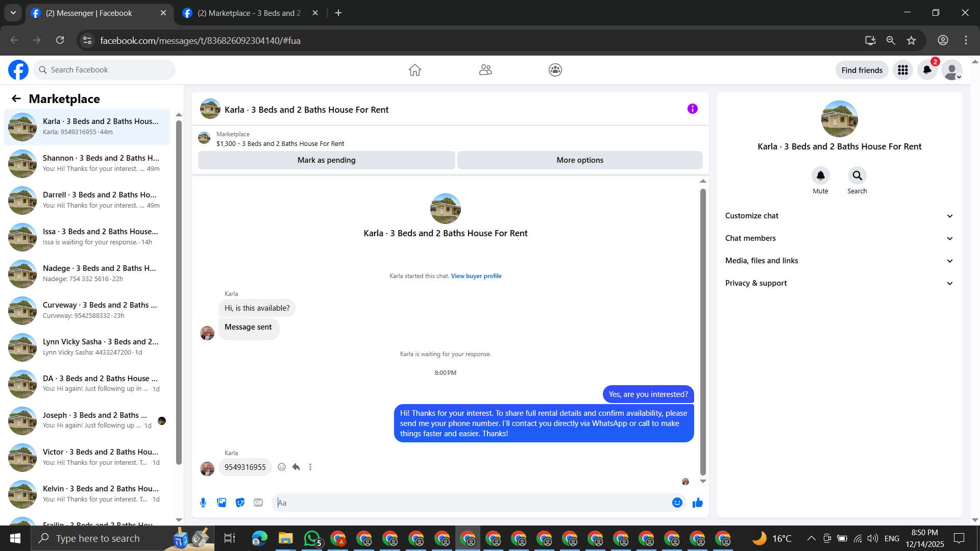Open WhatsApp from the Windows taskbar
This screenshot has width=980, height=551.
coord(311,538)
